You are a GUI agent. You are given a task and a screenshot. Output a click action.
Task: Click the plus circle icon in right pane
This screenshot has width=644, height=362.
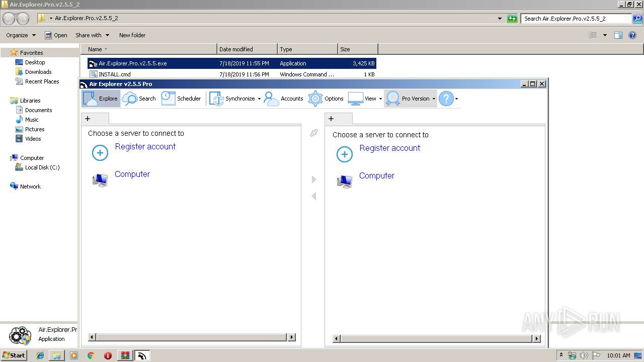click(345, 154)
